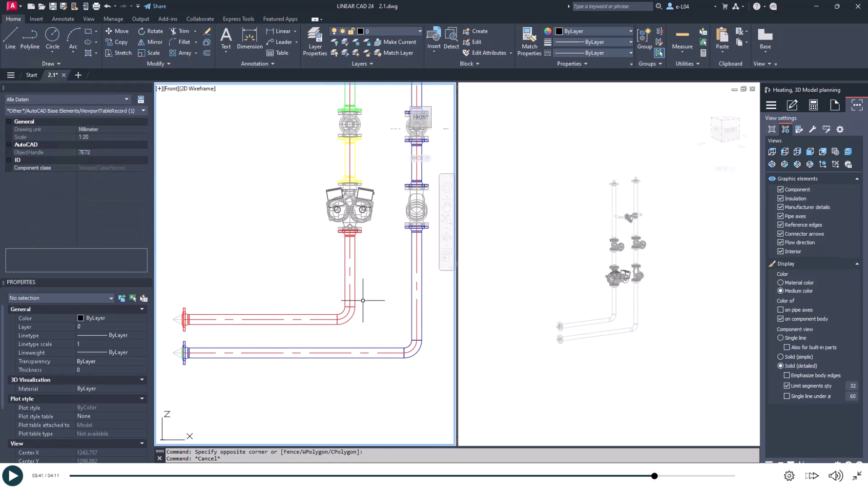Click the wrench icon in View settings

pos(813,129)
